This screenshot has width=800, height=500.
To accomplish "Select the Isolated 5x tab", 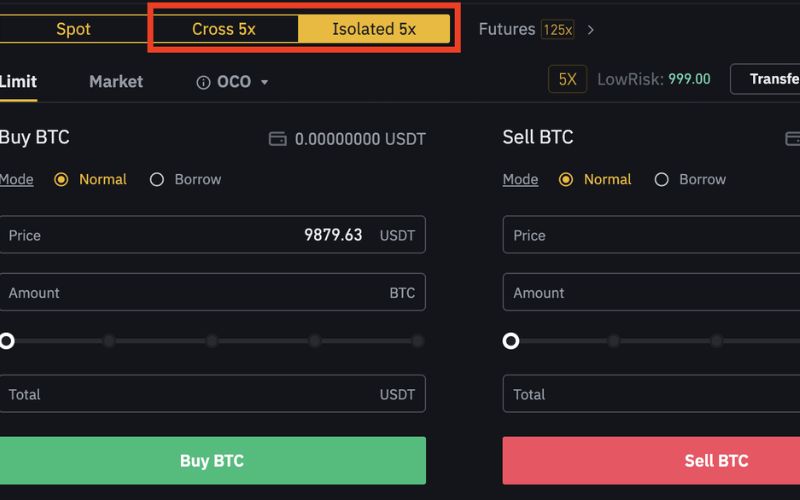I will 374,29.
